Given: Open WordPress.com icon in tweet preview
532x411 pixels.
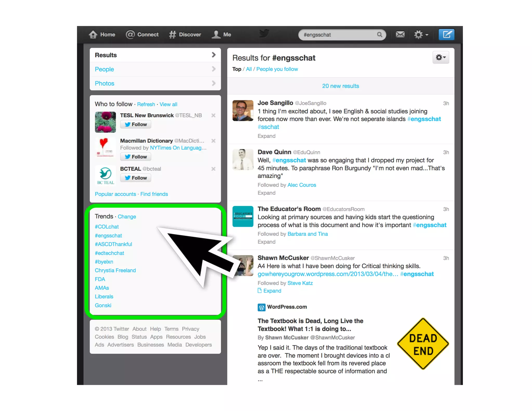Looking at the screenshot, I should click(261, 307).
